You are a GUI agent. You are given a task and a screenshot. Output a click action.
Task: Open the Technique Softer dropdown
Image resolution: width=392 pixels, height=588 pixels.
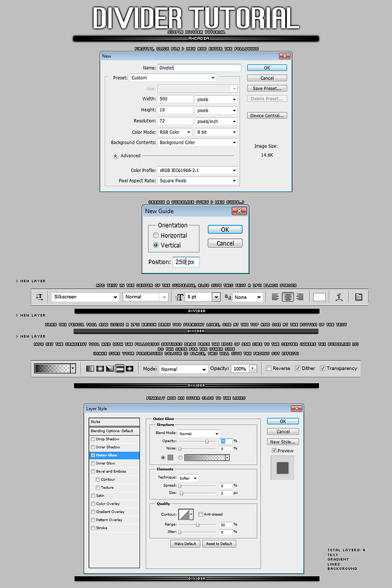[188, 478]
